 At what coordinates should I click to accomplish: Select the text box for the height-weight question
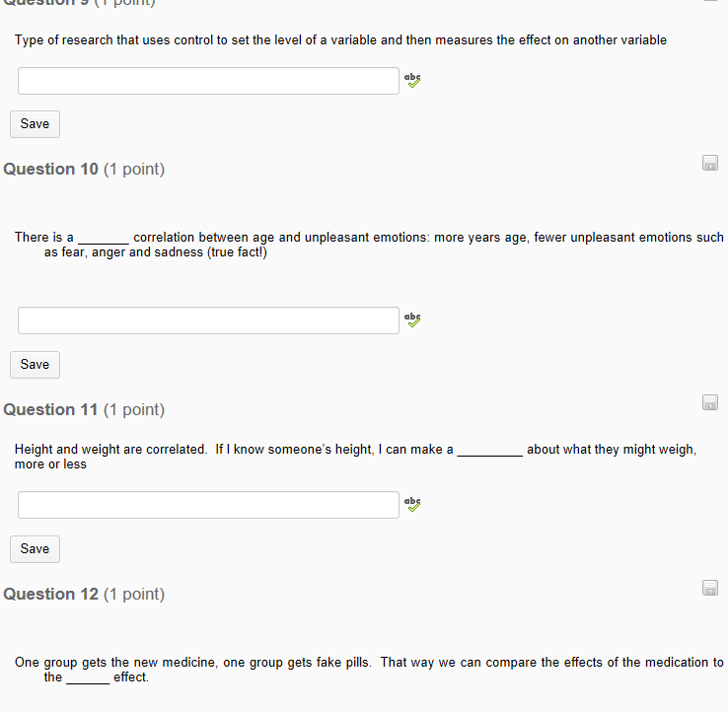click(208, 505)
